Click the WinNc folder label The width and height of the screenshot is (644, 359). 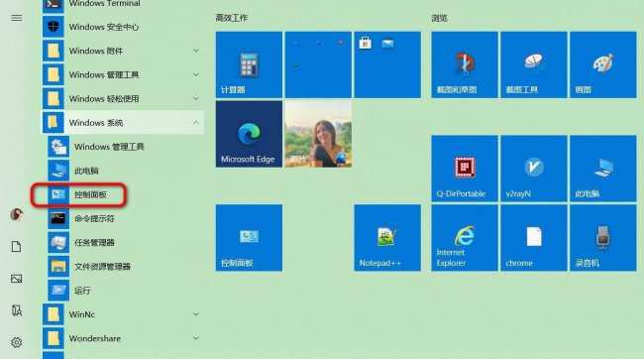coord(82,314)
